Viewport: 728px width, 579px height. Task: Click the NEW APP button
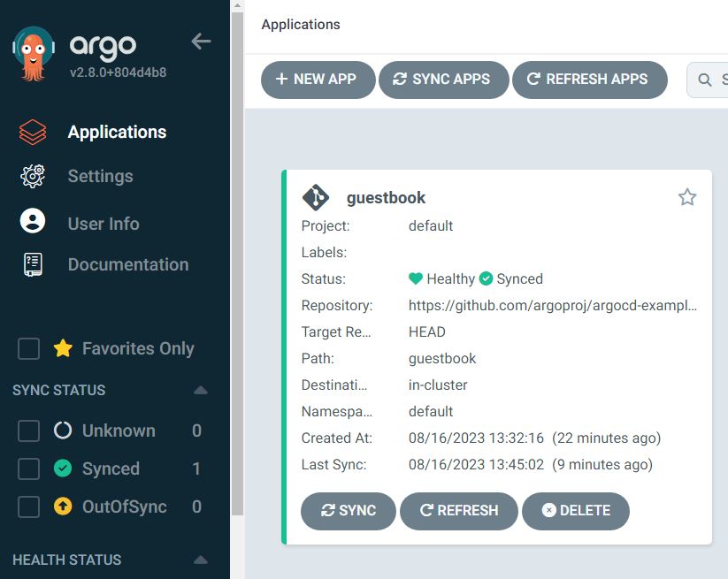point(318,80)
